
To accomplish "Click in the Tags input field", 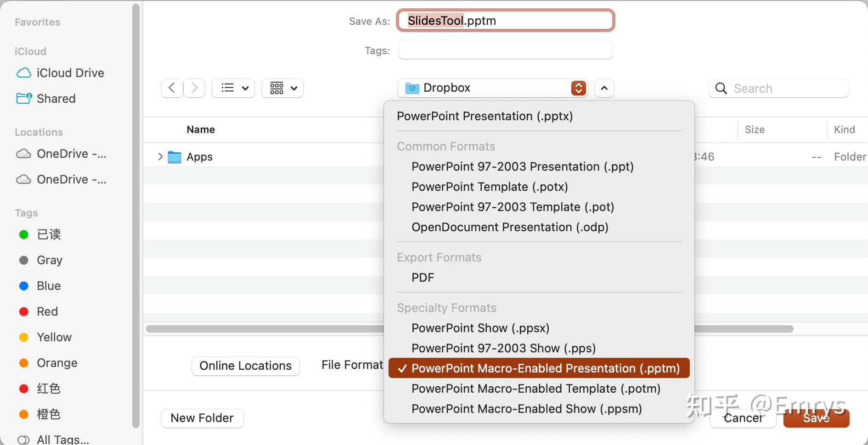I will [x=505, y=50].
